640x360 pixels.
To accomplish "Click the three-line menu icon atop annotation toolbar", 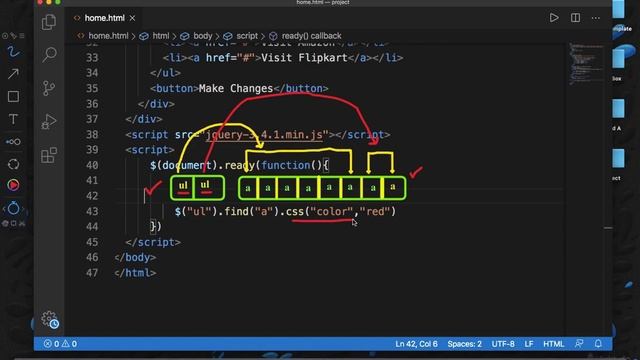I will (x=22, y=36).
